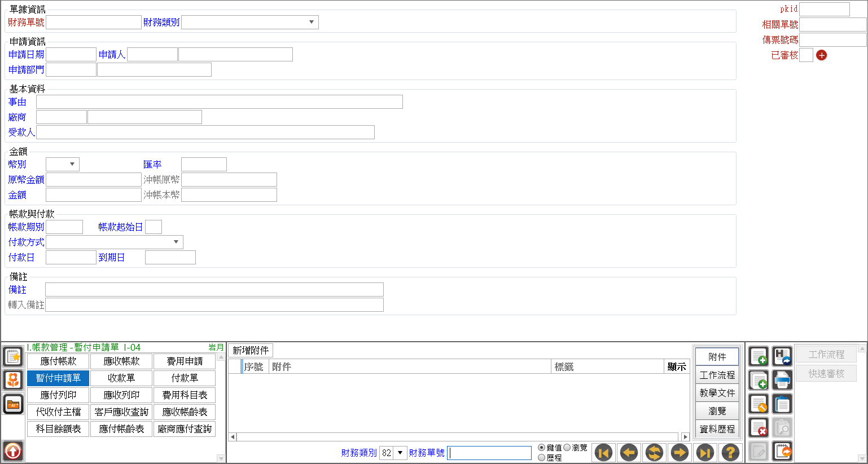
Task: Click the add new document icon
Action: (759, 357)
